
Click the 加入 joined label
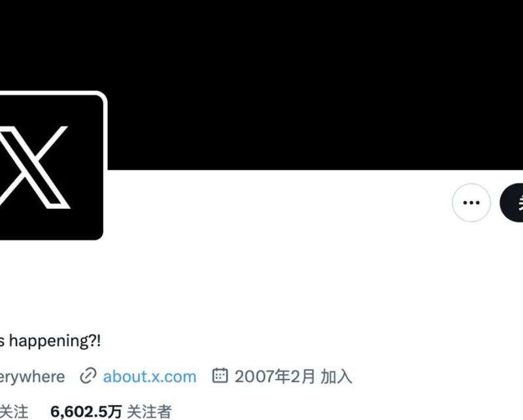pyautogui.click(x=336, y=377)
